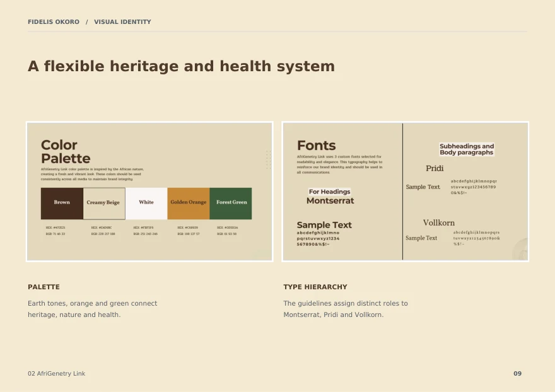Select the heading 'A flexible heritage and health system'
This screenshot has height=392, width=555.
pyautogui.click(x=181, y=66)
